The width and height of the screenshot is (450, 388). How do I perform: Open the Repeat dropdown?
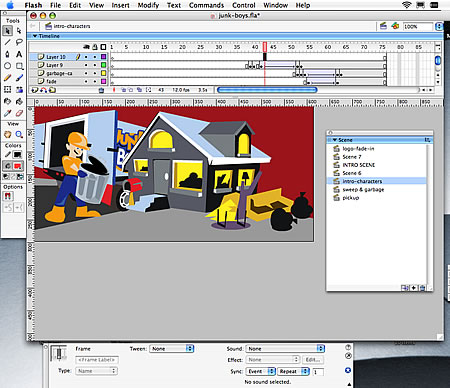(294, 371)
